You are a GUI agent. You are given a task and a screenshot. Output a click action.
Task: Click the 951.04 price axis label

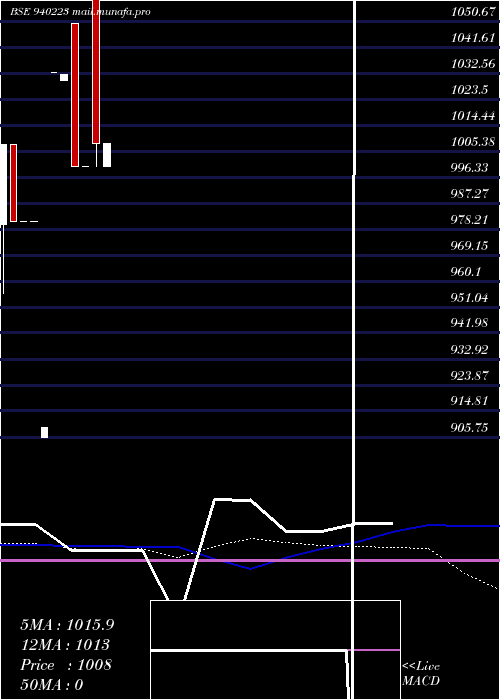coord(469,297)
